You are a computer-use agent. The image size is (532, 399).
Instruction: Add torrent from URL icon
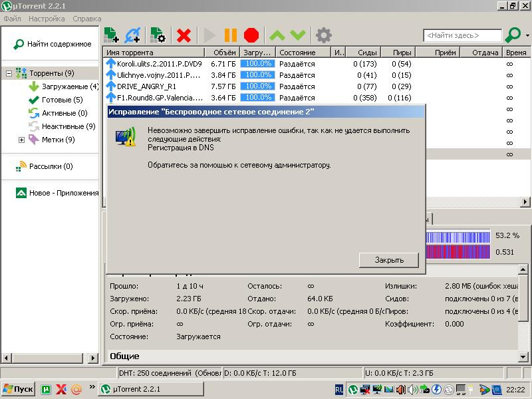point(132,35)
